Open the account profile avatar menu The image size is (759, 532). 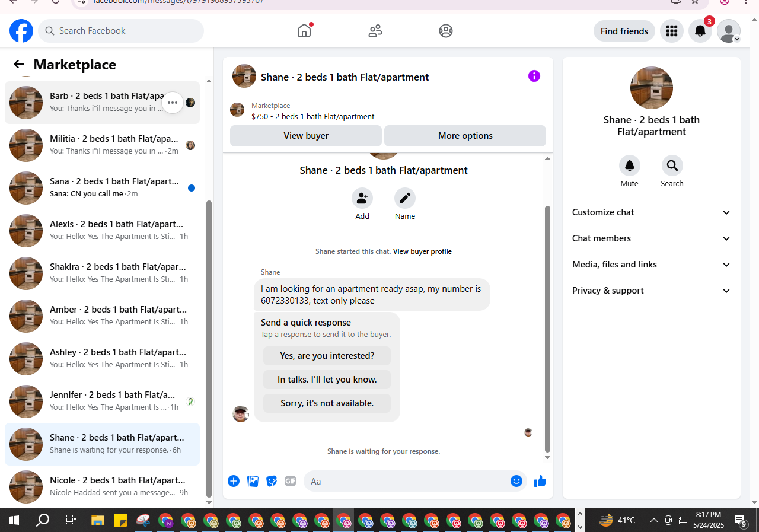729,31
